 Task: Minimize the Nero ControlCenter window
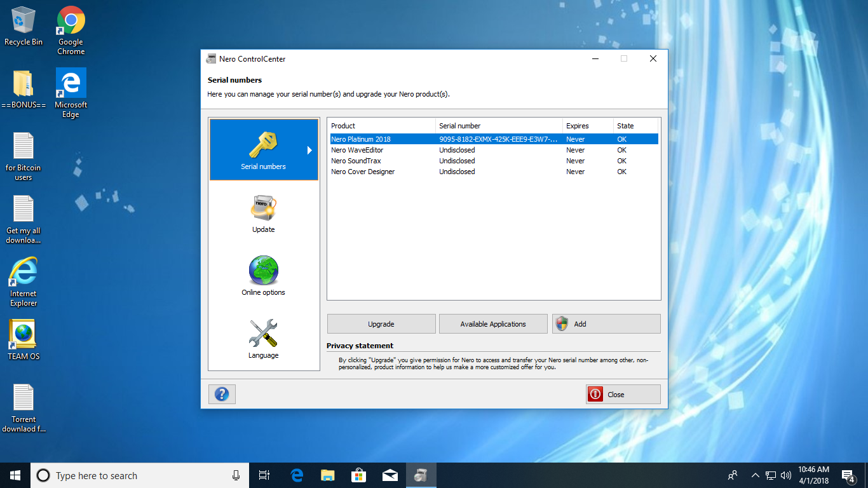(x=595, y=58)
